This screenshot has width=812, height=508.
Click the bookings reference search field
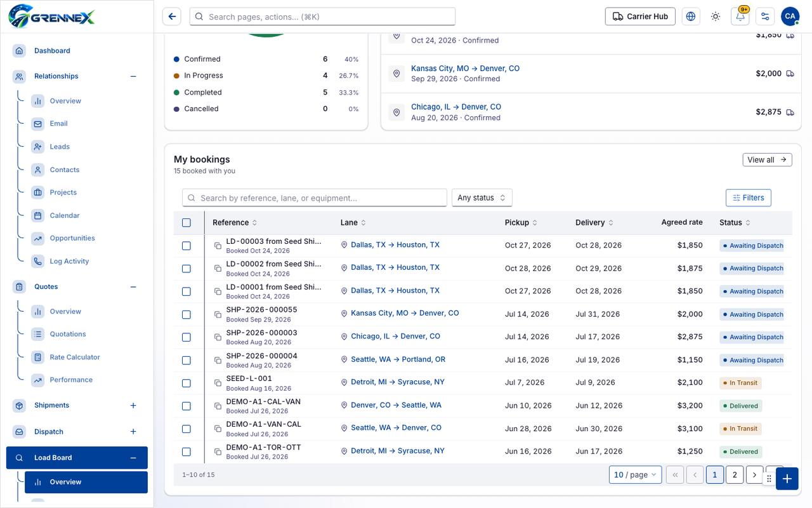pyautogui.click(x=315, y=197)
